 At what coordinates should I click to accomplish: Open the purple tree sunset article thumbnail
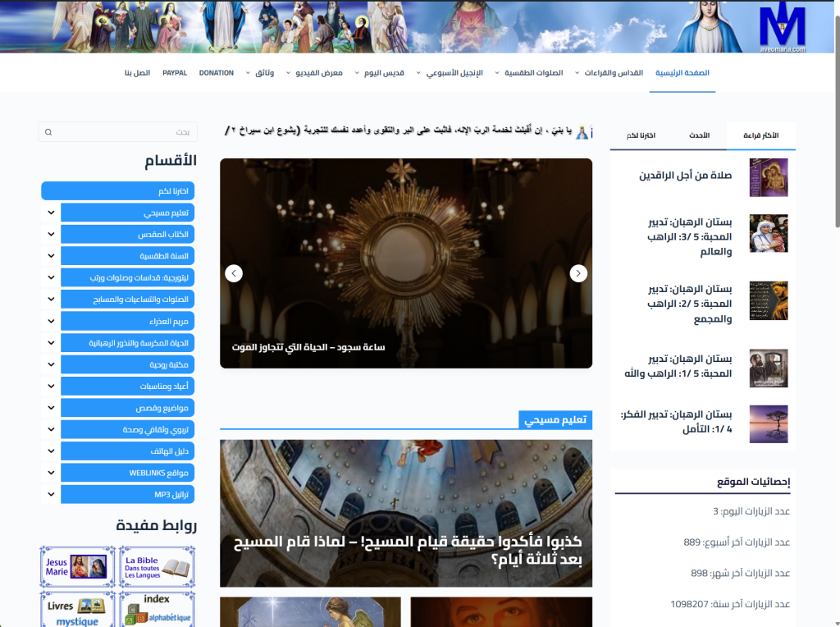pos(769,423)
